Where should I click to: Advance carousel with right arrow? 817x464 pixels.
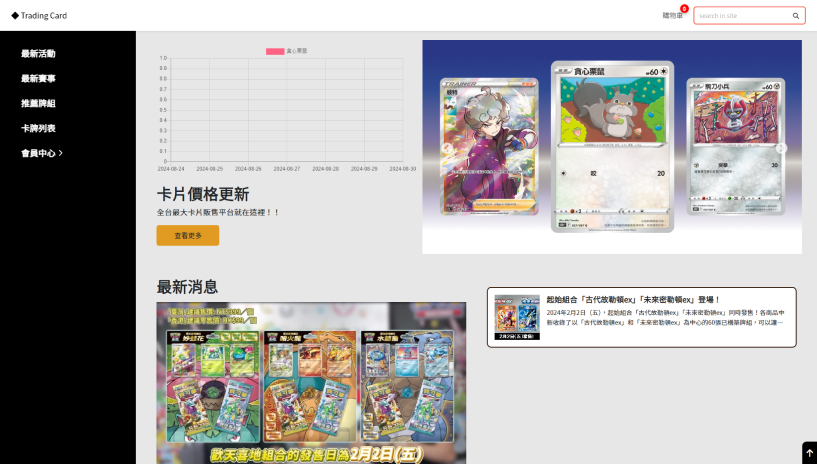[x=781, y=148]
